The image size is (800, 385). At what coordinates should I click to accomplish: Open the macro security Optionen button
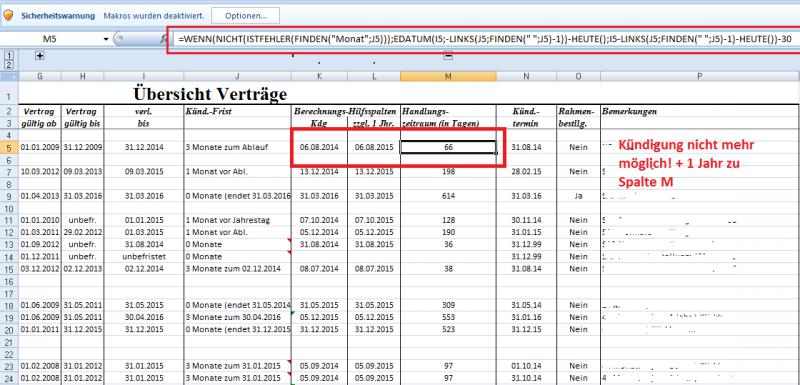coord(245,16)
